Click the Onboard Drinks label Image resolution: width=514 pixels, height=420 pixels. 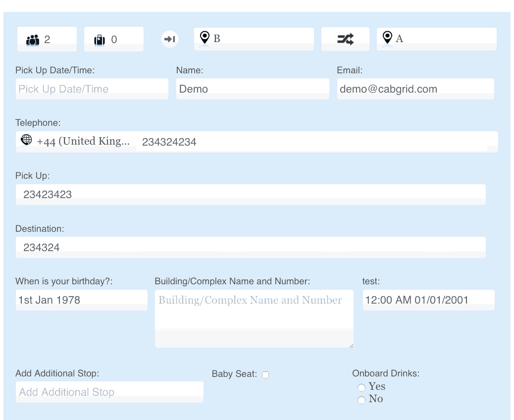386,373
